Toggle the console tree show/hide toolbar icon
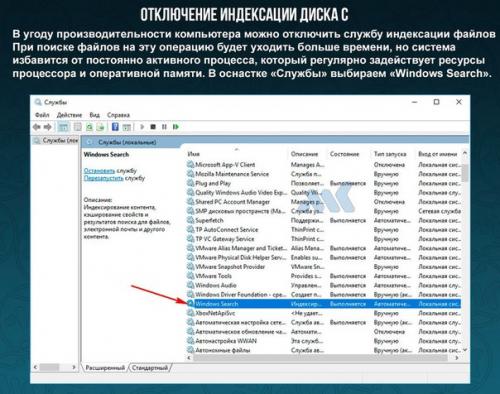 pos(63,127)
